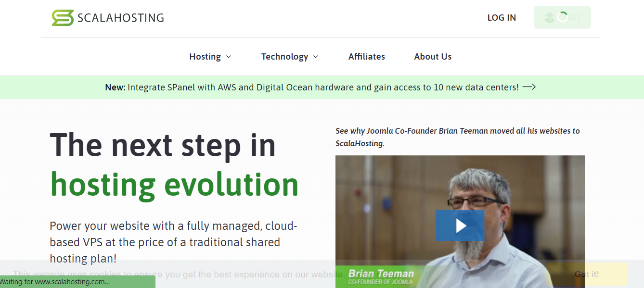Go to the Affiliates page
Image resolution: width=644 pixels, height=288 pixels.
[x=367, y=56]
